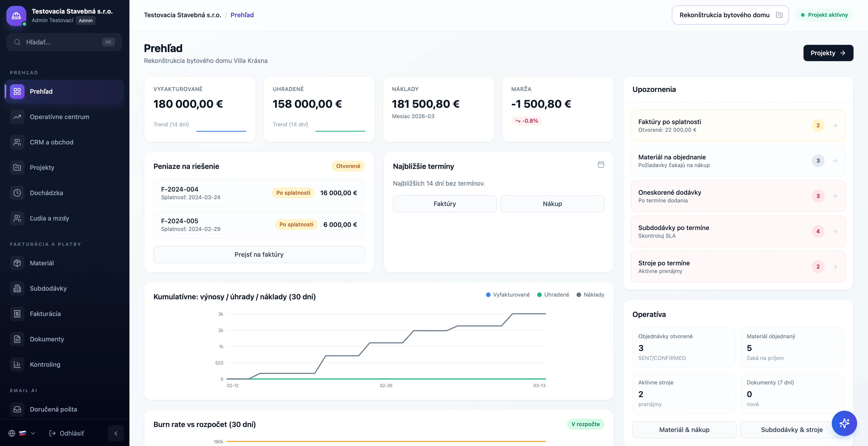This screenshot has width=868, height=446.
Task: Click the -0.8% margin trend badge
Action: (x=526, y=121)
